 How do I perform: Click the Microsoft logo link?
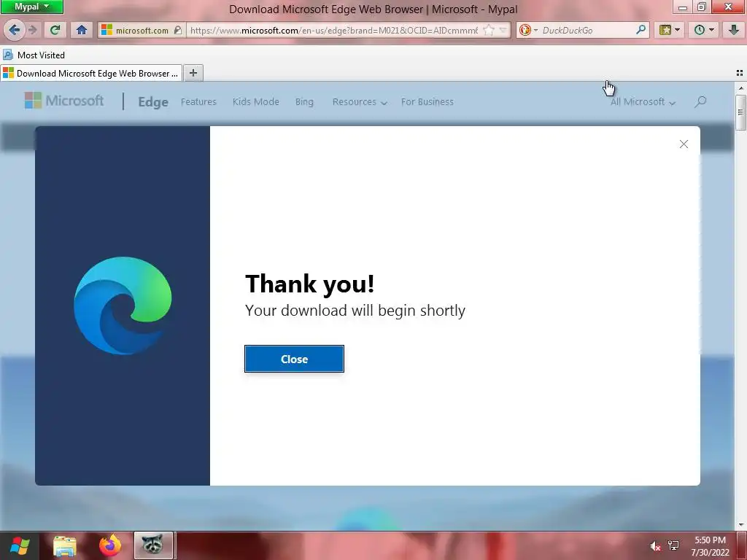(64, 101)
